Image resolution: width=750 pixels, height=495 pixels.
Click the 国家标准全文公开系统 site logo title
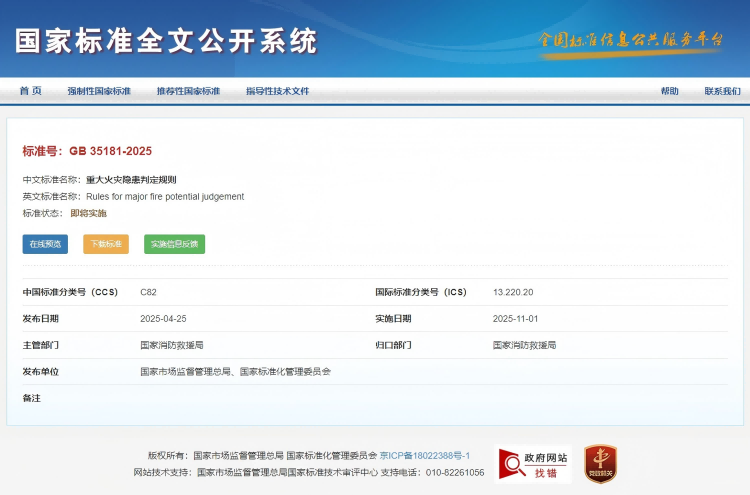pyautogui.click(x=166, y=42)
